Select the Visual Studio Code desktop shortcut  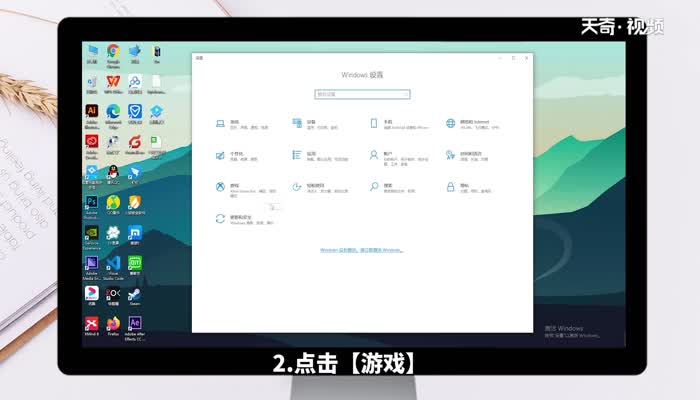pos(113,268)
